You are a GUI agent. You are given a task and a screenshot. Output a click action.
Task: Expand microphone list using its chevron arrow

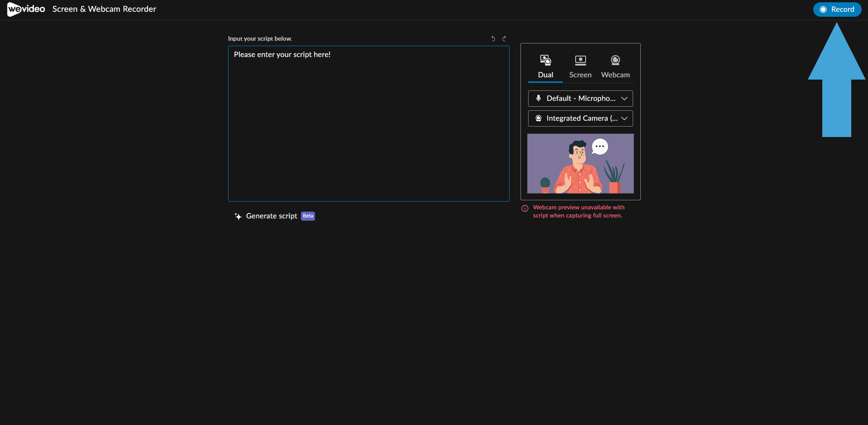click(625, 99)
